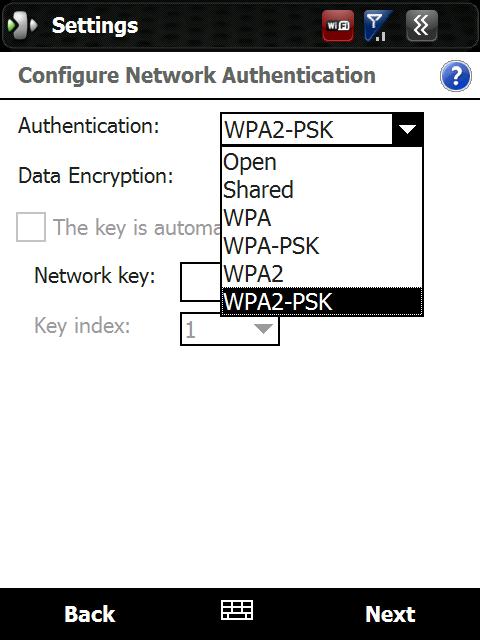
Task: Select Open from the authentication list
Action: pos(322,162)
